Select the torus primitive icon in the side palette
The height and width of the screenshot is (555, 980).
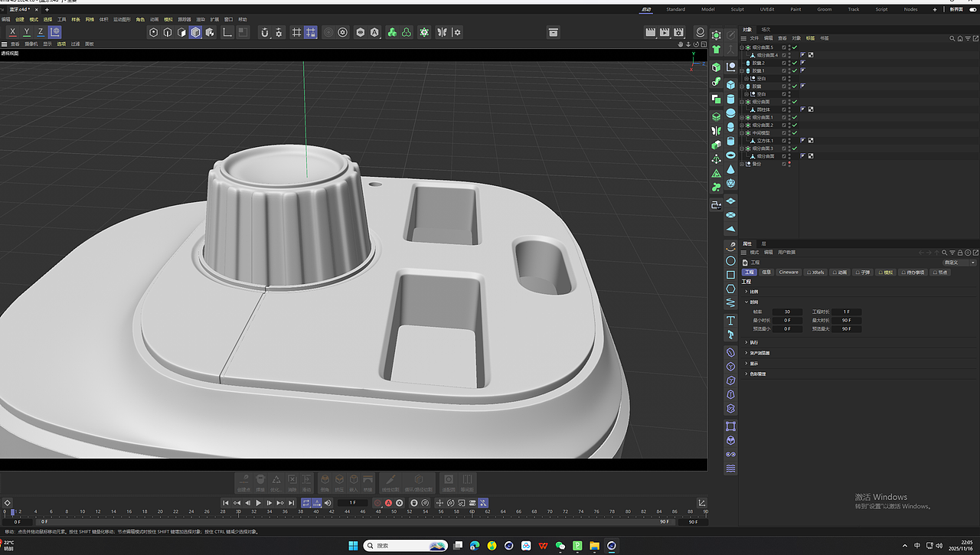coord(730,155)
